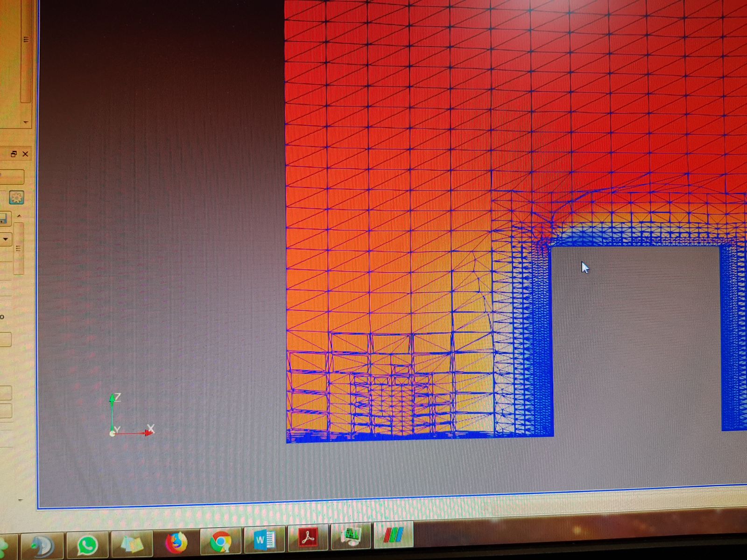Open Adobe Acrobat Reader taskbar icon
Screen dimensions: 747x560
pyautogui.click(x=308, y=538)
